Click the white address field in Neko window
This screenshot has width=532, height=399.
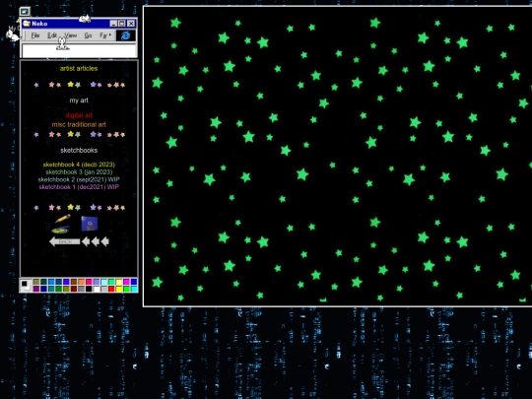(x=80, y=51)
